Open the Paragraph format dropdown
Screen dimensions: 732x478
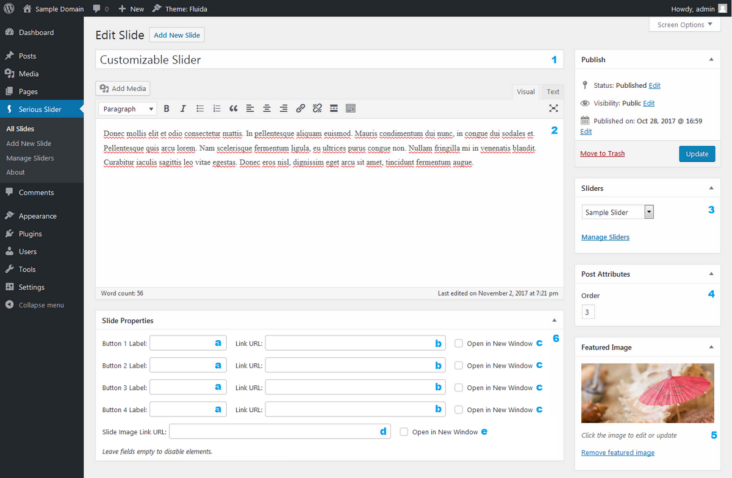coord(128,108)
